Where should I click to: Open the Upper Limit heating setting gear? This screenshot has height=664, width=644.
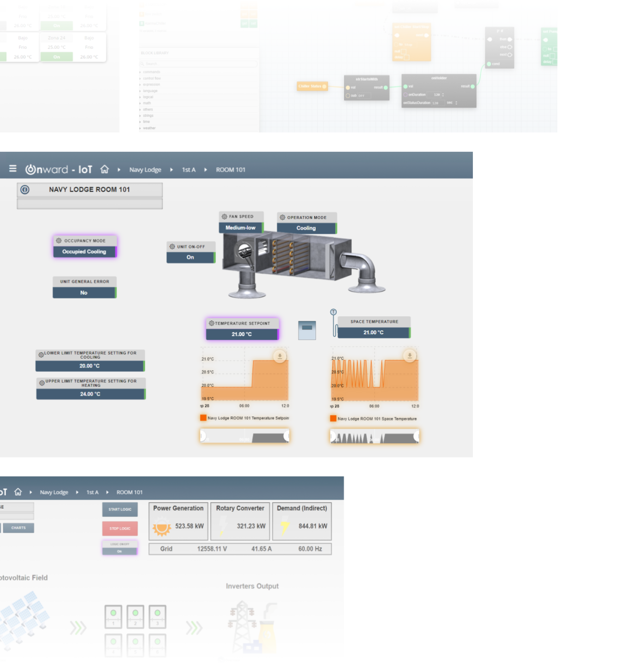pyautogui.click(x=42, y=383)
